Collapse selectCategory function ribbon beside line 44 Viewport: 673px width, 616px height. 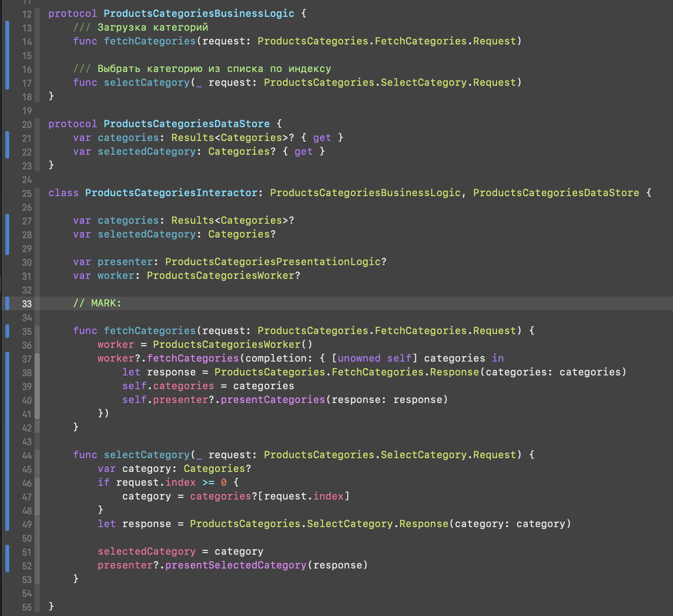coord(37,517)
